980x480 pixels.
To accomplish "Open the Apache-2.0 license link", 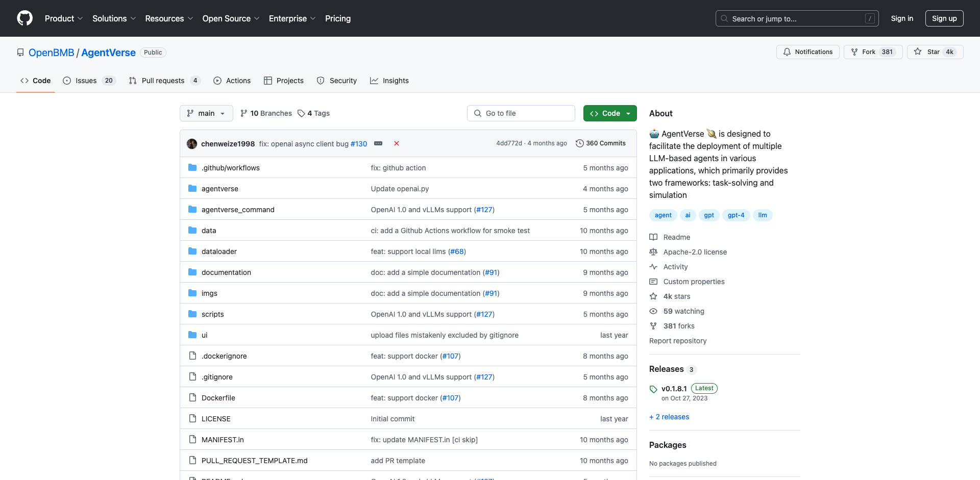I will coord(688,252).
